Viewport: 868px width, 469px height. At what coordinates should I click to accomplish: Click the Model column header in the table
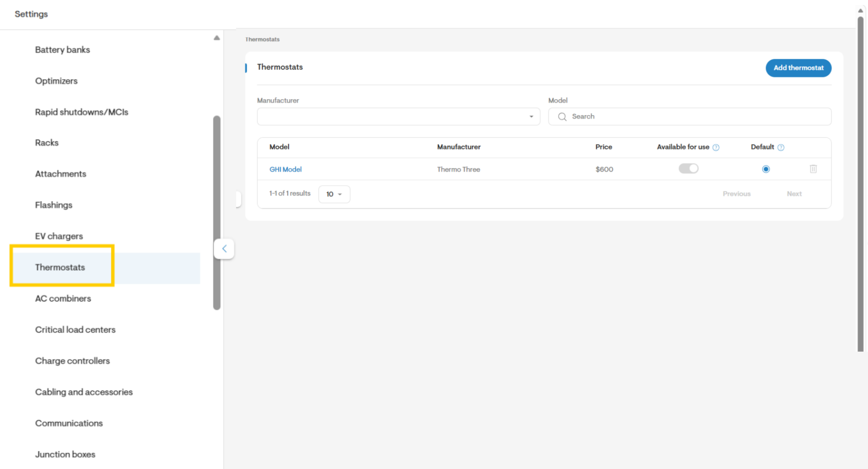[279, 147]
